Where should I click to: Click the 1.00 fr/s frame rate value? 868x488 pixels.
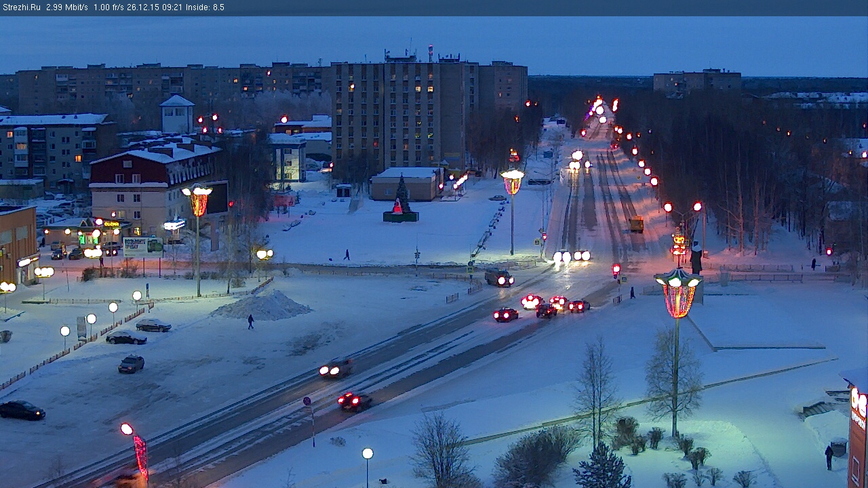point(109,7)
